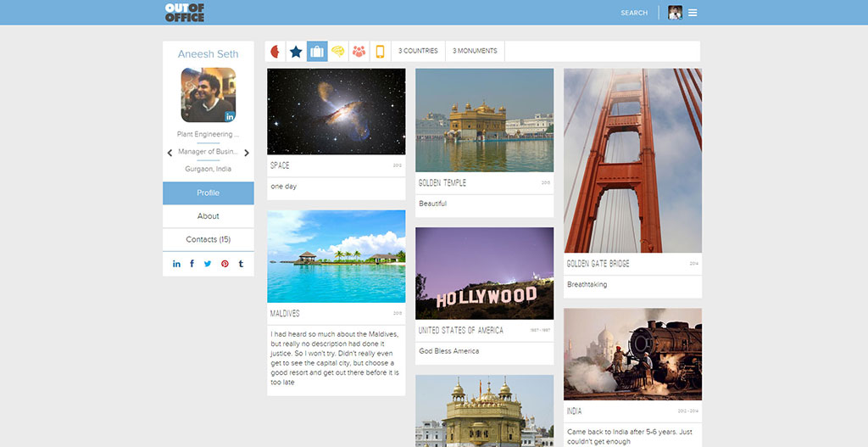The image size is (868, 447).
Task: Open the Facebook social link icon
Action: [192, 264]
